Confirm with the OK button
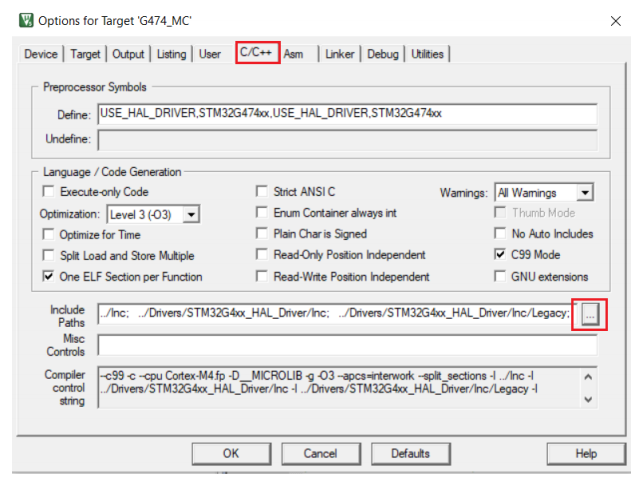Image resolution: width=637 pixels, height=482 pixels. click(x=231, y=454)
